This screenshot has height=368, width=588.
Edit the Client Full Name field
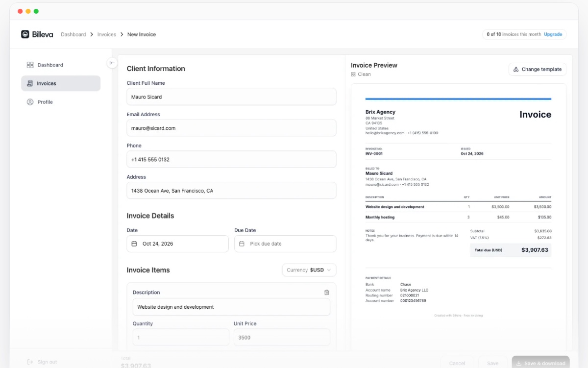pos(231,97)
